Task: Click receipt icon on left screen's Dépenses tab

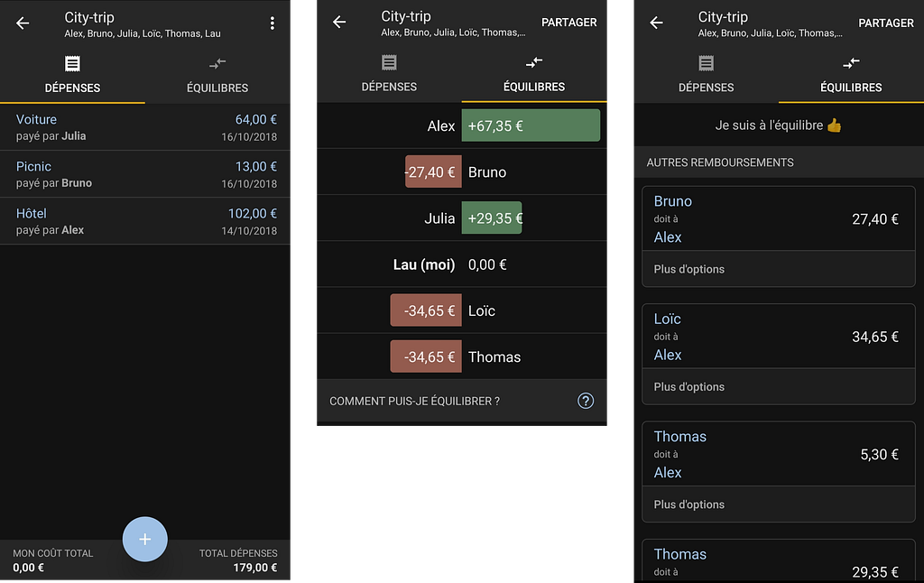Action: (72, 64)
